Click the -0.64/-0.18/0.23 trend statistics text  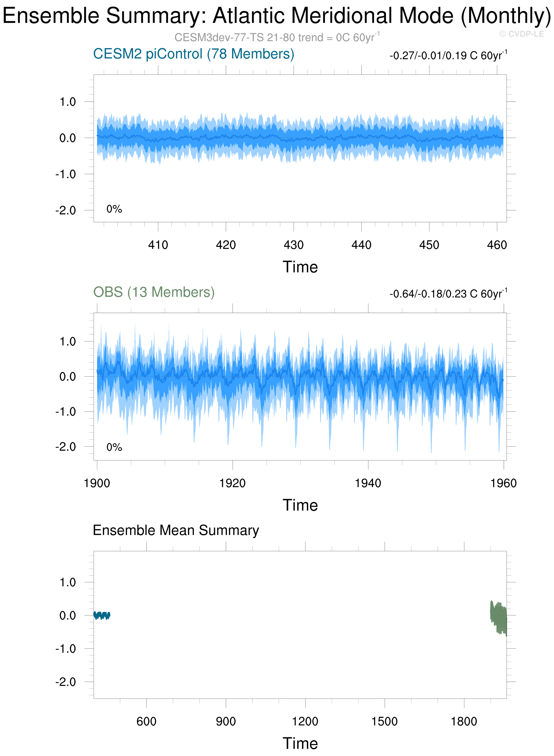(x=448, y=294)
